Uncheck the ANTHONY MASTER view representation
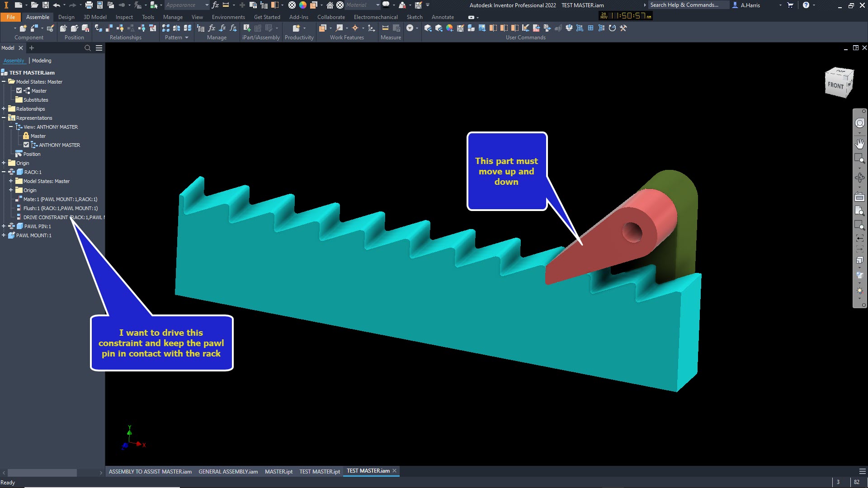 click(26, 145)
